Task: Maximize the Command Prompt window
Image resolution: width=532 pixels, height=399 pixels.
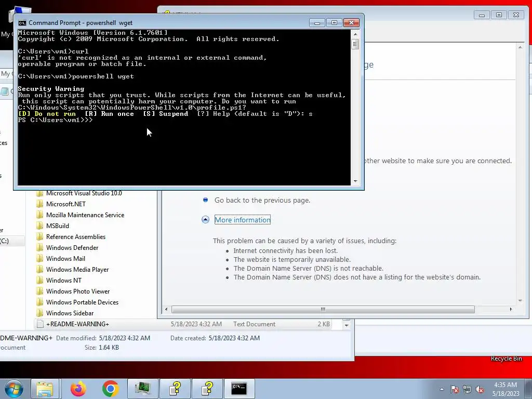Action: click(x=334, y=23)
